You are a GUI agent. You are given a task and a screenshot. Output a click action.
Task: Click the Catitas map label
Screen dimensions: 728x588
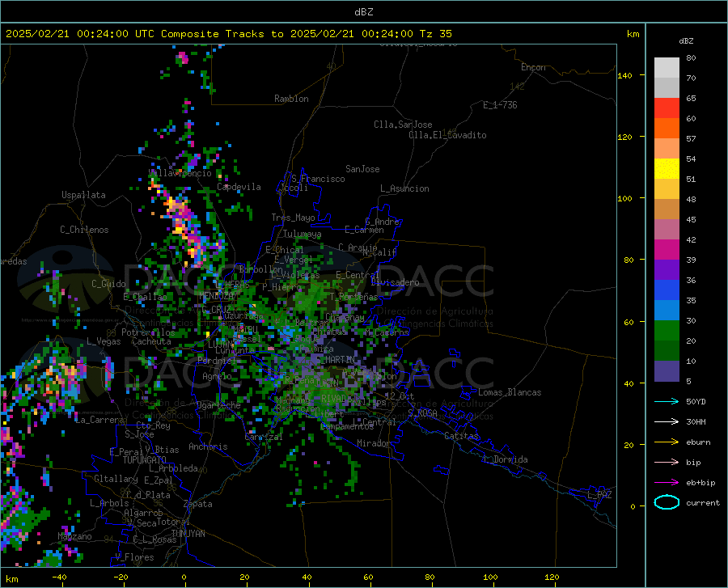pyautogui.click(x=461, y=436)
